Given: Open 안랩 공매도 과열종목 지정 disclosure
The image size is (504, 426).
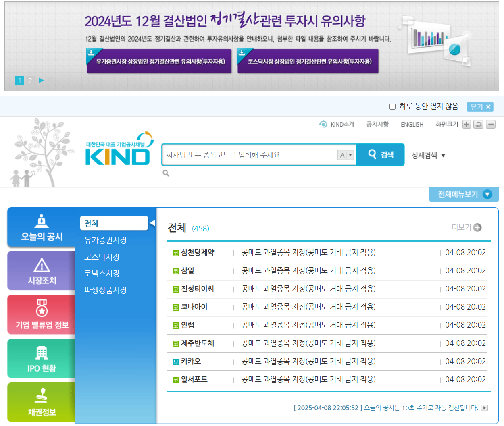Looking at the screenshot, I should (x=308, y=325).
